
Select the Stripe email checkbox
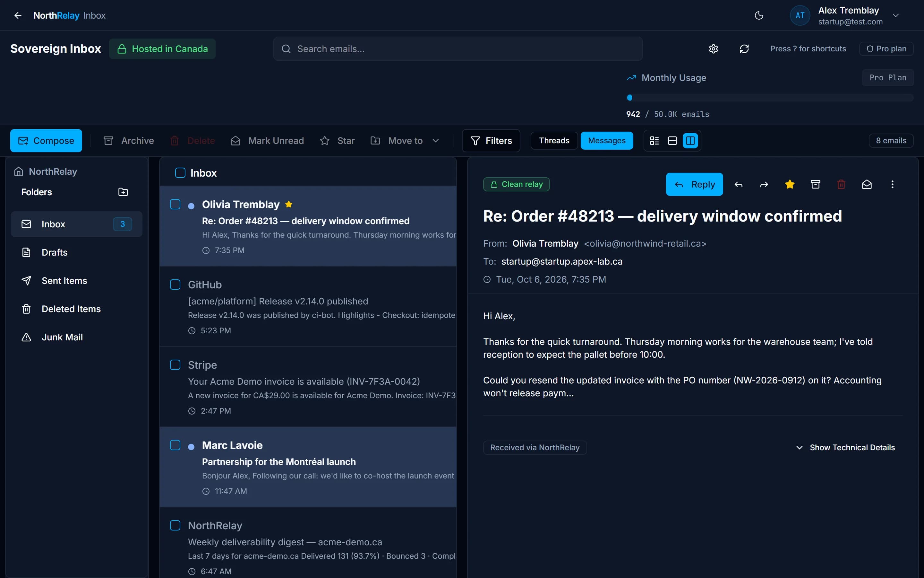tap(175, 365)
